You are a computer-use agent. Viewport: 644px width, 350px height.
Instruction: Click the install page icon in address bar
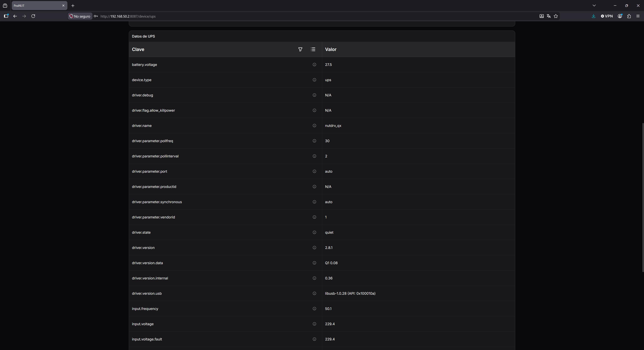(542, 16)
